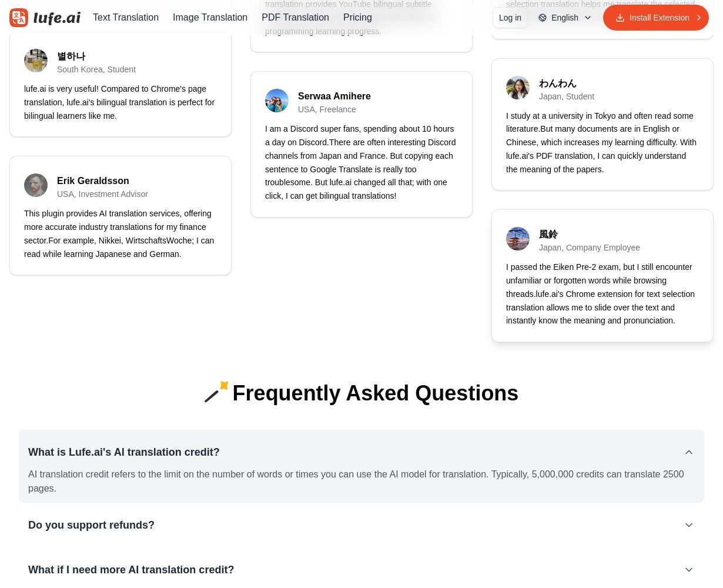Click the download icon on Install Extension
Viewport: 723px width, 588px height.
pos(620,18)
